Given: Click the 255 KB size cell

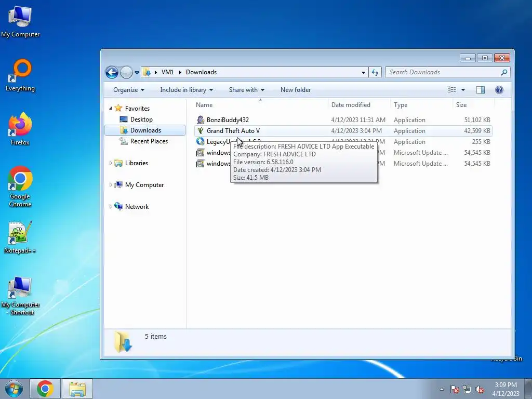Looking at the screenshot, I should (481, 141).
